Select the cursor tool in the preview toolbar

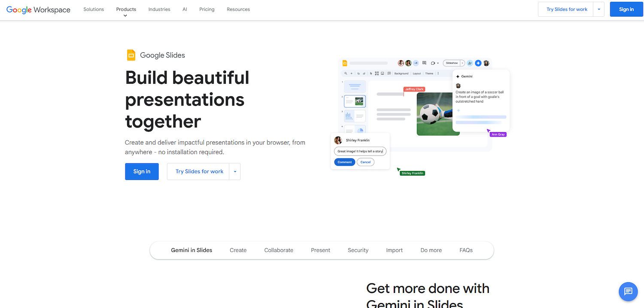(371, 73)
